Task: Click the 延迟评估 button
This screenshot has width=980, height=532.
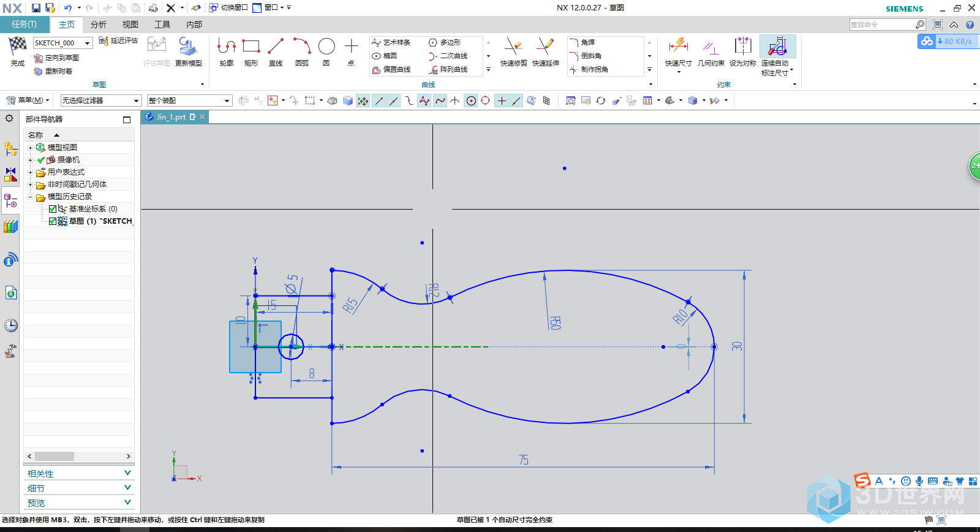Action: click(118, 40)
